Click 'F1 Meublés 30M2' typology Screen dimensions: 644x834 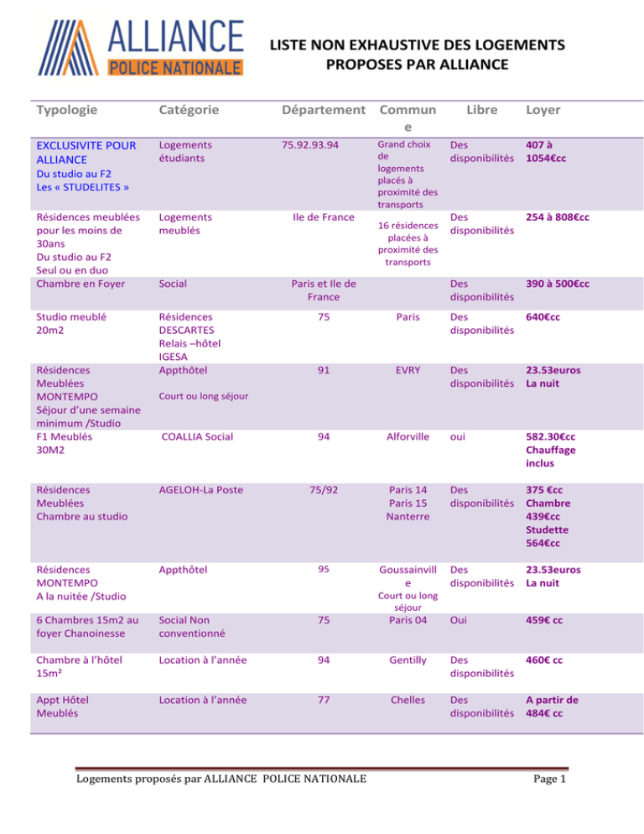64,443
